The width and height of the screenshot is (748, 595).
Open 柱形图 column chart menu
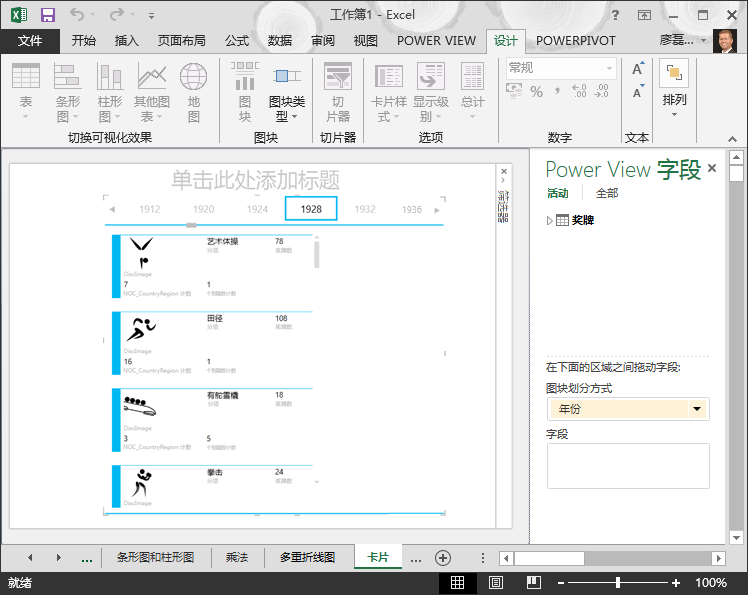[110, 92]
